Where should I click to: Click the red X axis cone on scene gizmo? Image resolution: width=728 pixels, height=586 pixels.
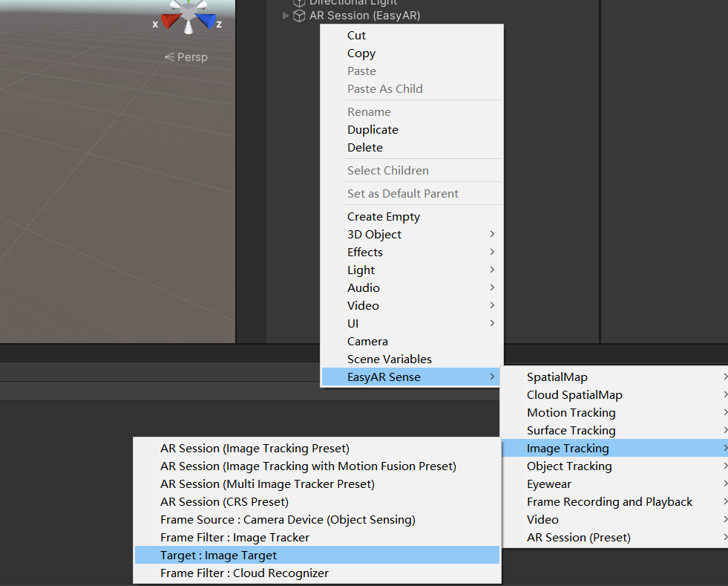168,20
